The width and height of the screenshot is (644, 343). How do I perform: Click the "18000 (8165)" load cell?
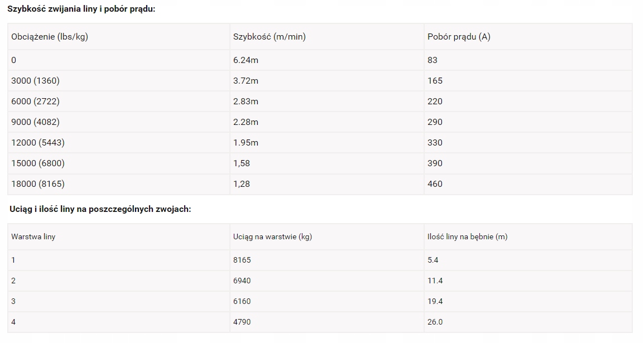pyautogui.click(x=38, y=184)
